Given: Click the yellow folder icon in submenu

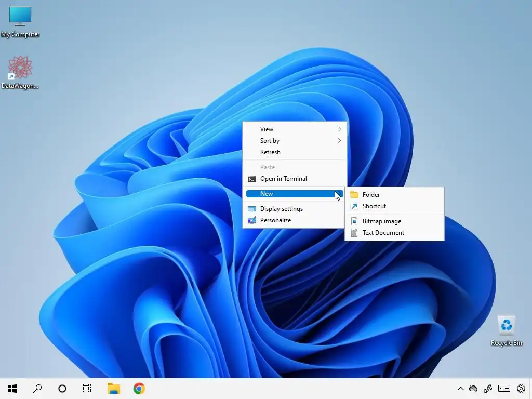Looking at the screenshot, I should [354, 194].
